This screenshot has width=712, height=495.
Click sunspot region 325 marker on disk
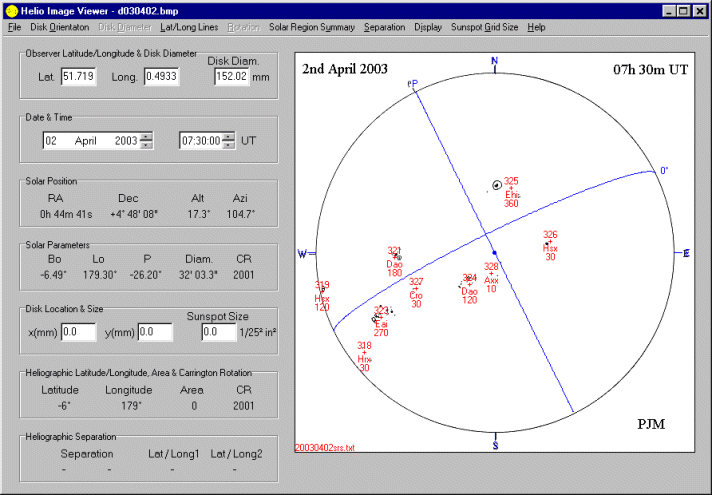click(x=498, y=185)
